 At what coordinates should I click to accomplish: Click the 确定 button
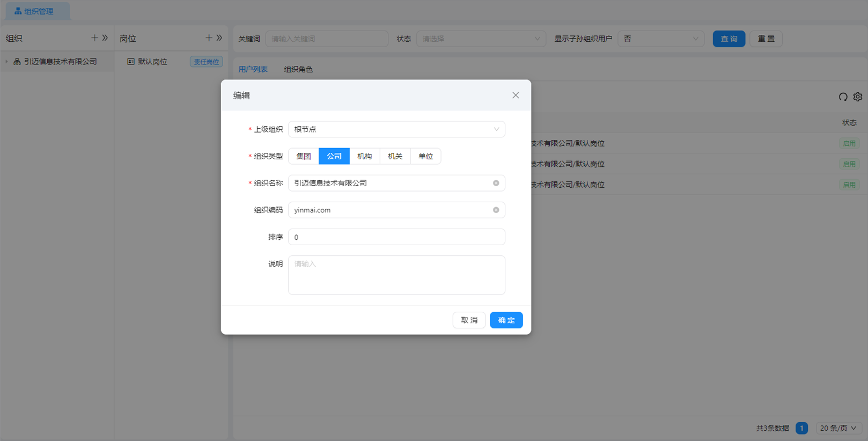coord(506,320)
